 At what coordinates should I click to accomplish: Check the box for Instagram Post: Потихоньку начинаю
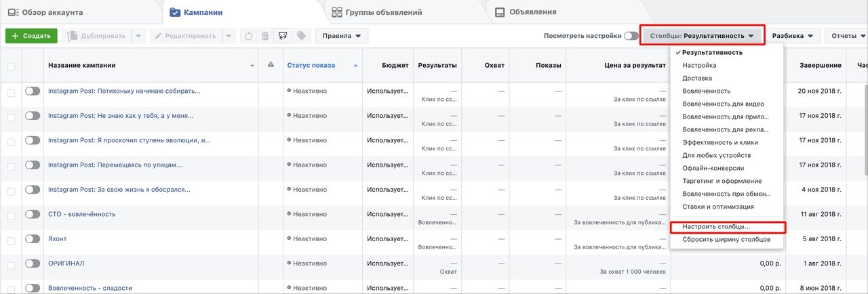[x=11, y=92]
